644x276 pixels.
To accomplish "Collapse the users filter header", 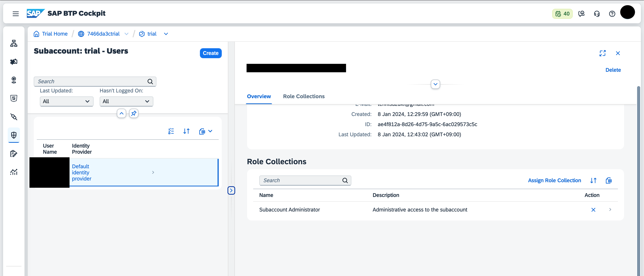I will click(x=122, y=114).
